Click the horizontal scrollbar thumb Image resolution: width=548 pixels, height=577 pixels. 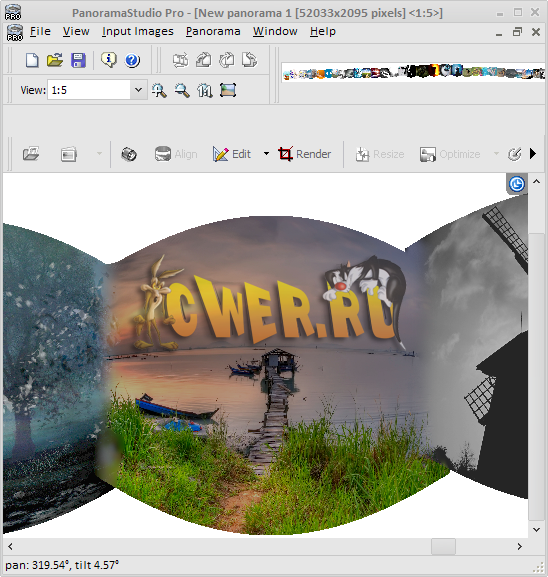pos(443,546)
